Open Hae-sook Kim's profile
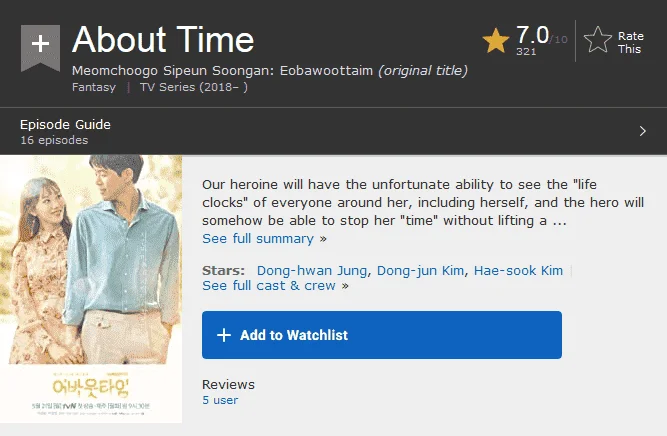The height and width of the screenshot is (436, 667). tap(518, 271)
